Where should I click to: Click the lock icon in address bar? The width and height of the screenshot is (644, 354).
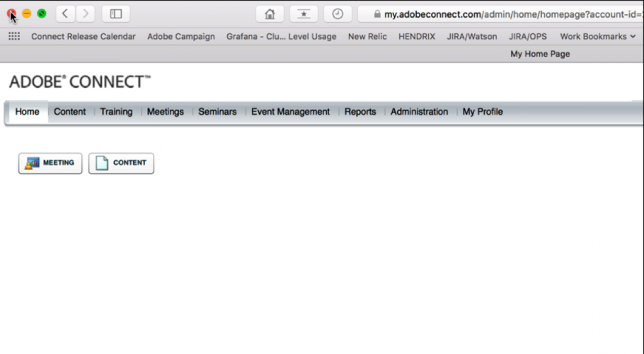click(x=377, y=14)
